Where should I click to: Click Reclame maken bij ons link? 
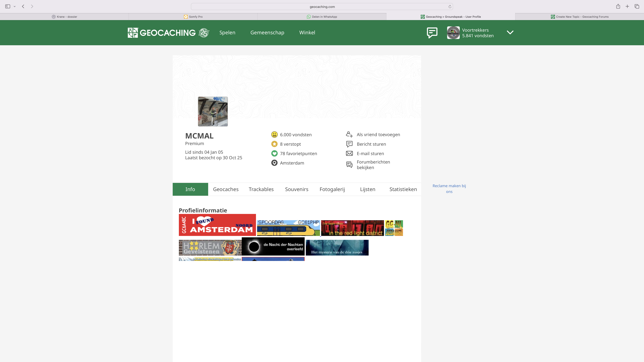pyautogui.click(x=449, y=189)
